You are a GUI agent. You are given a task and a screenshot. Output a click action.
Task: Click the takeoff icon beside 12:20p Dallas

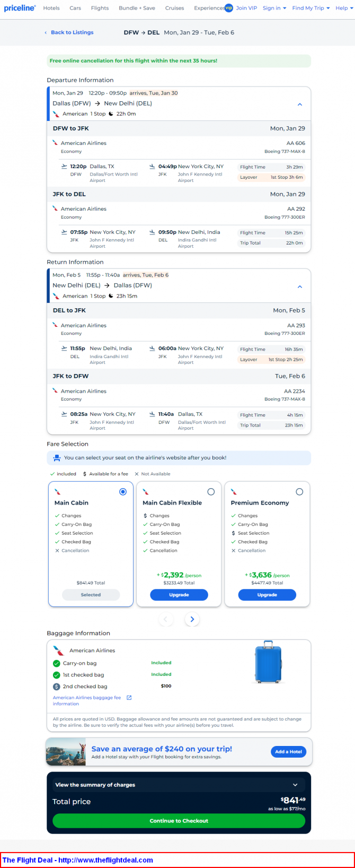coord(65,166)
